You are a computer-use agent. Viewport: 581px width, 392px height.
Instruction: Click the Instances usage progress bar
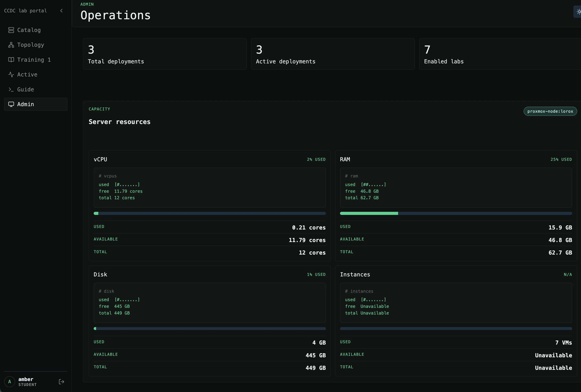pos(456,329)
